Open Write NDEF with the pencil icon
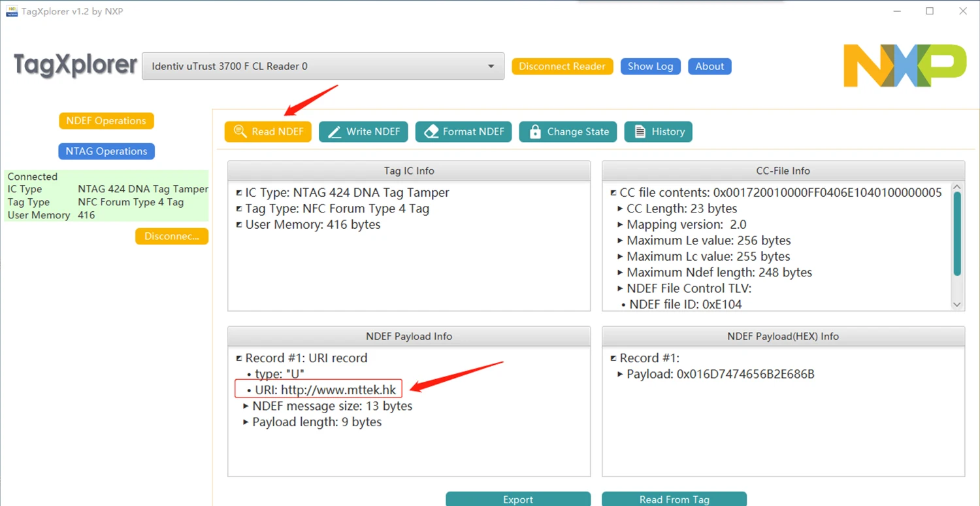The height and width of the screenshot is (506, 980). click(364, 131)
